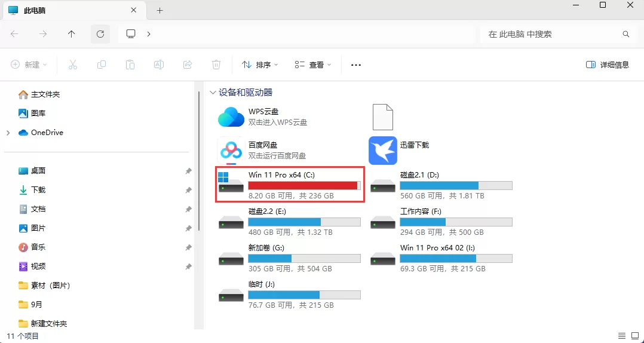Click the pin icon next to 下载
The image size is (644, 343).
188,190
